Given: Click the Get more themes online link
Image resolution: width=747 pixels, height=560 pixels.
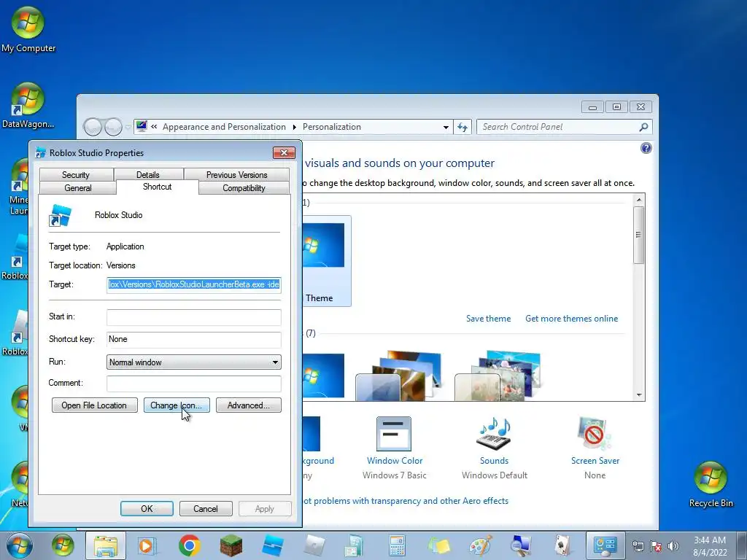Looking at the screenshot, I should pyautogui.click(x=571, y=319).
